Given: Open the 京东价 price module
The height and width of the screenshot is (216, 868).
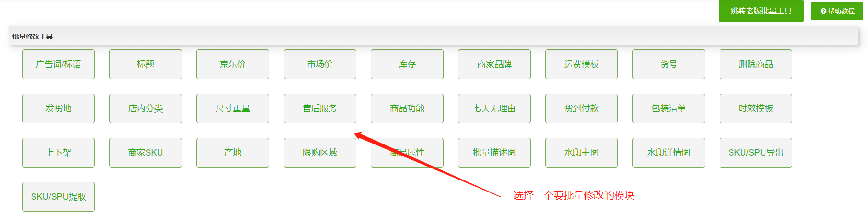Looking at the screenshot, I should [x=233, y=64].
